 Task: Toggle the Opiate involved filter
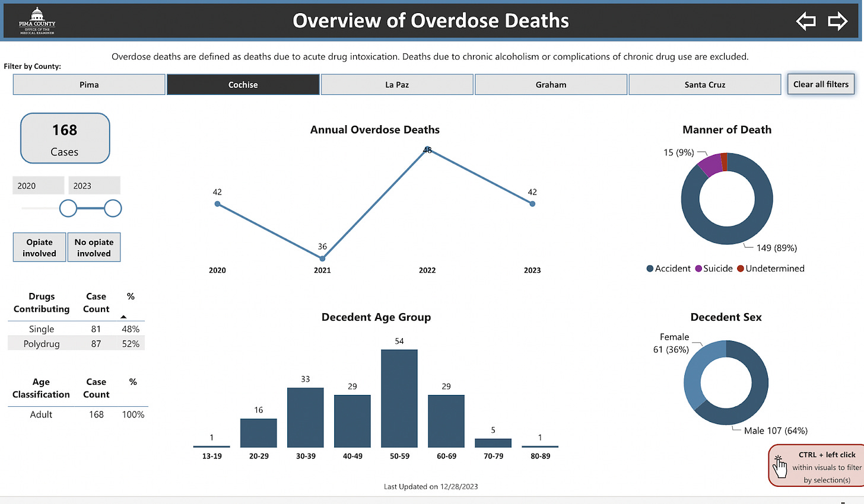[40, 247]
